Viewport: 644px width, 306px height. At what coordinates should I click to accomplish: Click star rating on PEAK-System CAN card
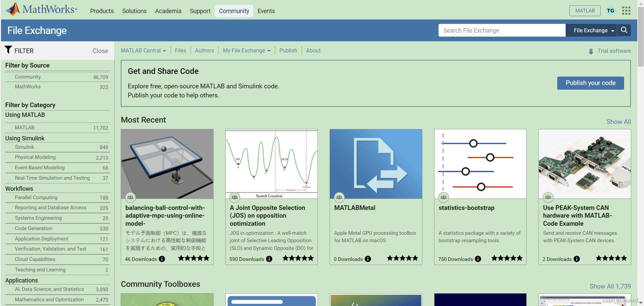[x=611, y=258]
